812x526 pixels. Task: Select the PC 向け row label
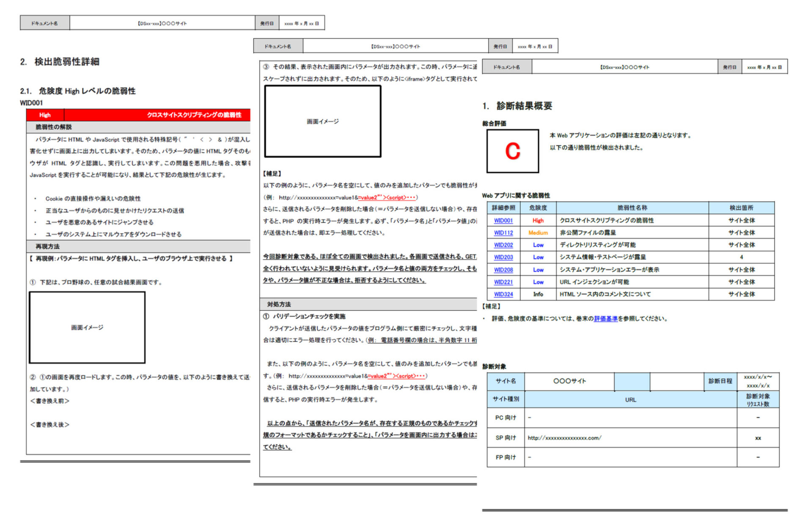pos(506,418)
